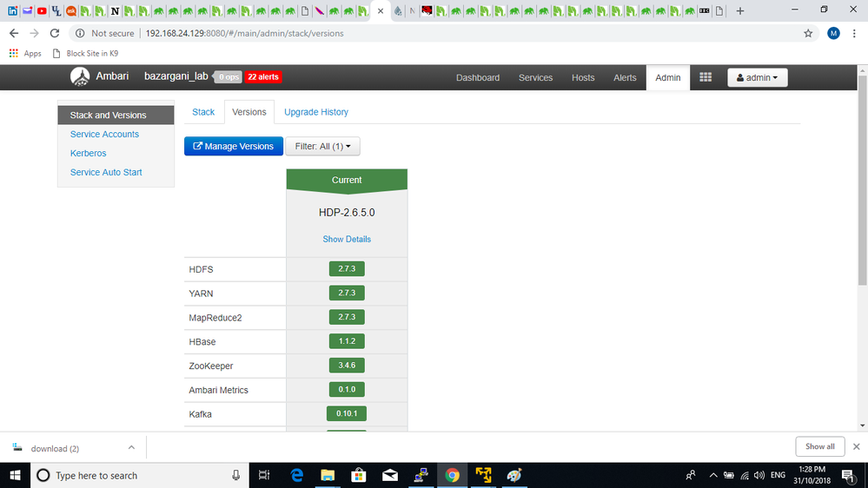Click the 0 ops badge

[229, 77]
